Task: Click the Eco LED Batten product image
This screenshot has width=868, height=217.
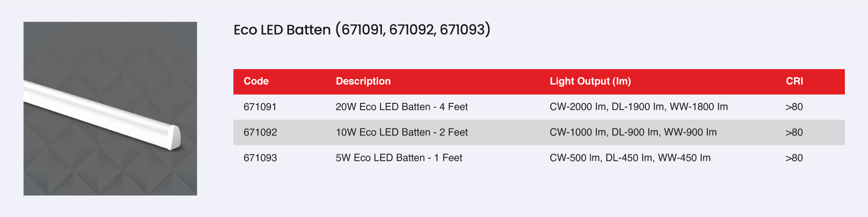Action: [x=110, y=108]
